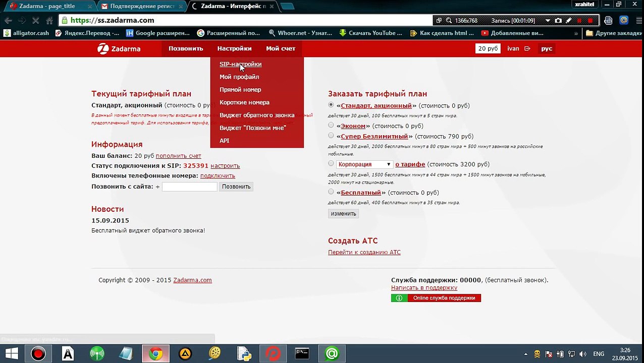This screenshot has height=363, width=644.
Task: Pause the screen recording
Action: pyautogui.click(x=579, y=21)
